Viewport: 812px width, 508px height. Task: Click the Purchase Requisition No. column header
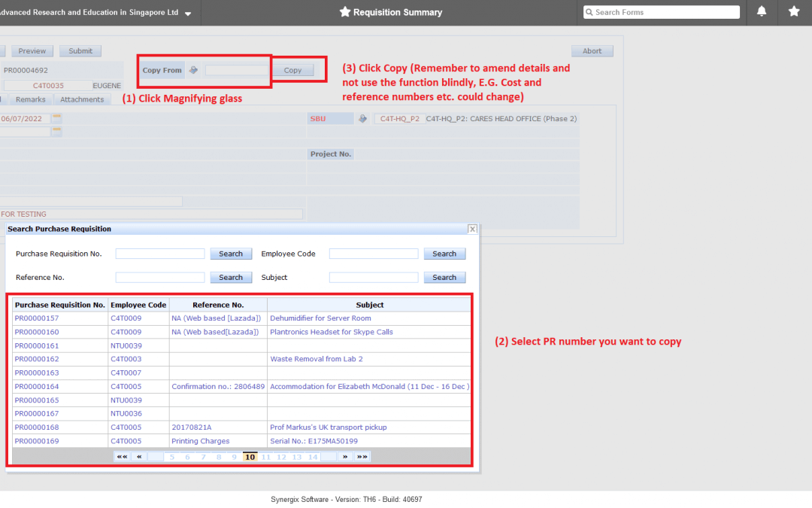pyautogui.click(x=60, y=305)
